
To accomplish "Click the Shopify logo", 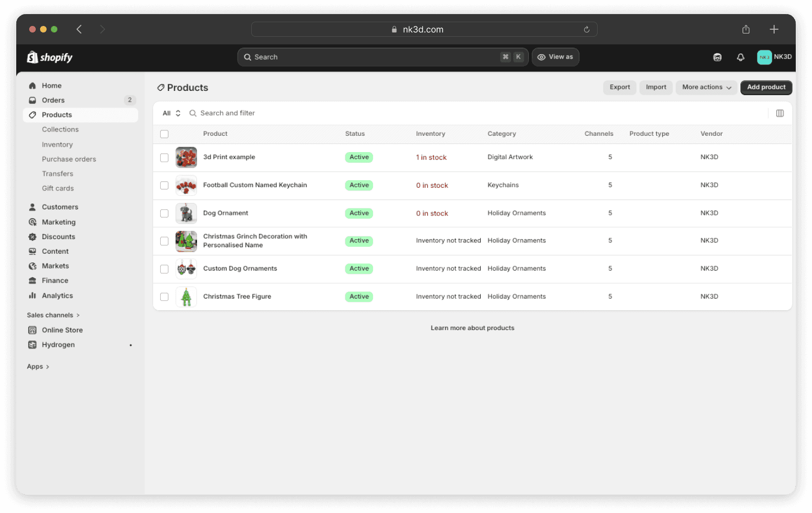I will point(50,57).
